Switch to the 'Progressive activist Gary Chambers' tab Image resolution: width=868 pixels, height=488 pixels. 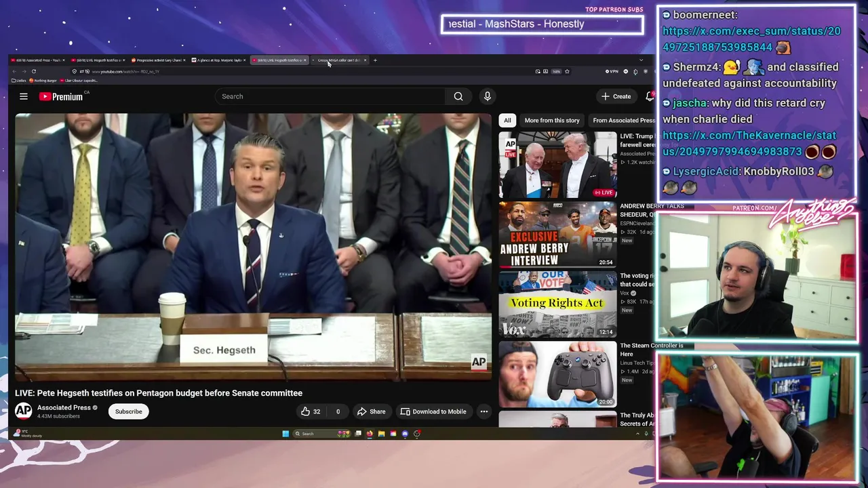point(158,60)
